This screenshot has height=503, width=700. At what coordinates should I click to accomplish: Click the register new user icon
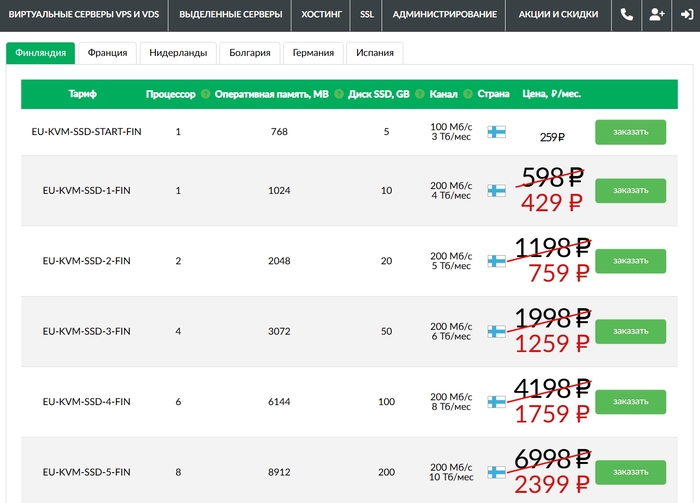(x=656, y=15)
